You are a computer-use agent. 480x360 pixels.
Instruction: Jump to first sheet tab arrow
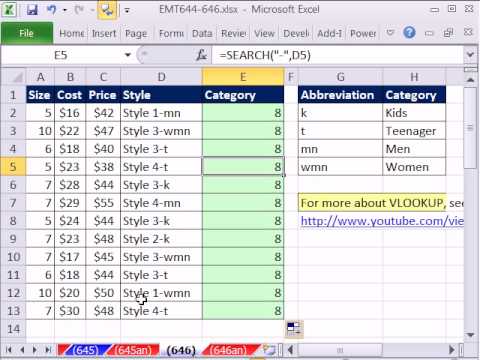tap(9, 350)
